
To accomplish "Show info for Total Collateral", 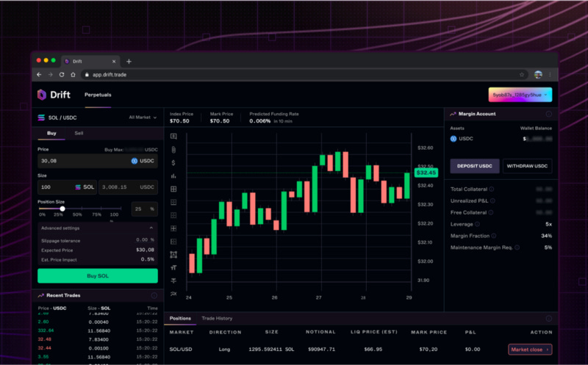I will (x=491, y=189).
